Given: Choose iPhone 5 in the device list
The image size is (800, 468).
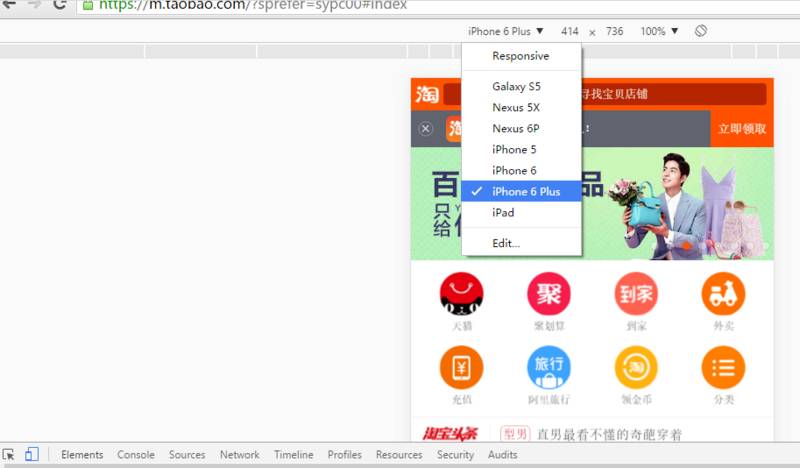Looking at the screenshot, I should coord(521,149).
